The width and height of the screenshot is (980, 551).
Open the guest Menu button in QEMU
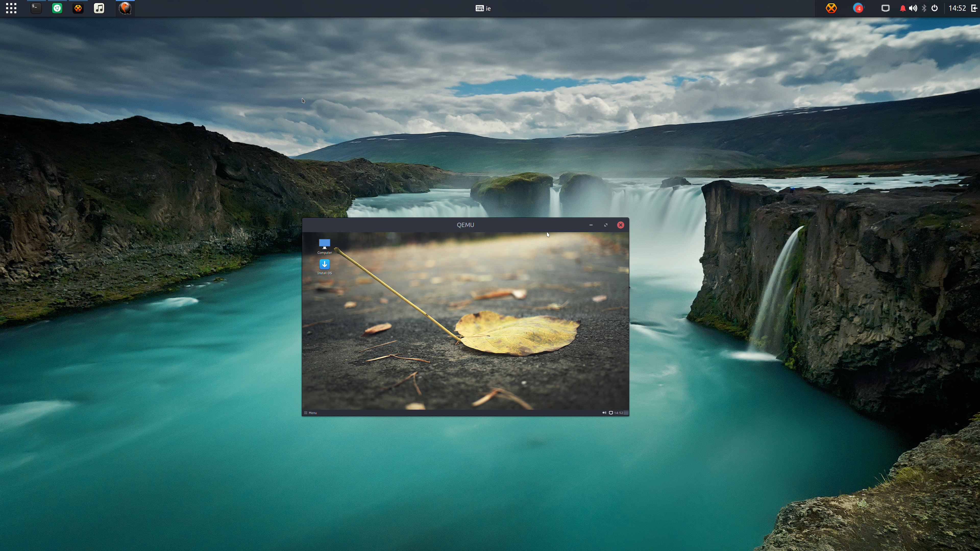310,412
